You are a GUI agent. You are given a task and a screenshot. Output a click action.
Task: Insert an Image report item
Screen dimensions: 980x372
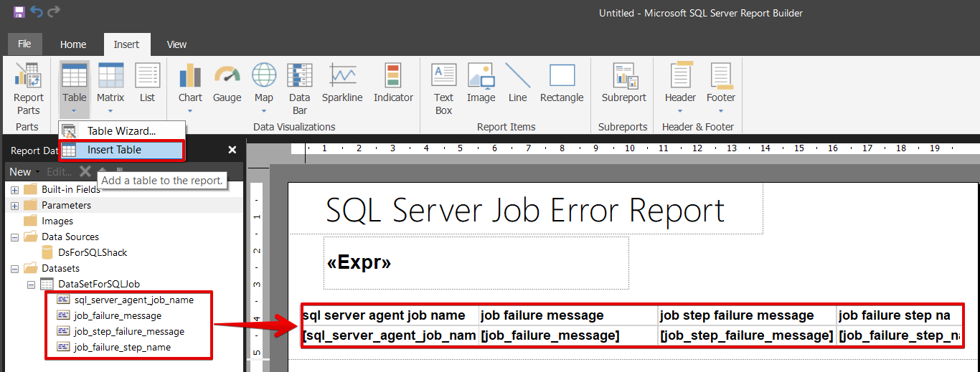click(481, 82)
